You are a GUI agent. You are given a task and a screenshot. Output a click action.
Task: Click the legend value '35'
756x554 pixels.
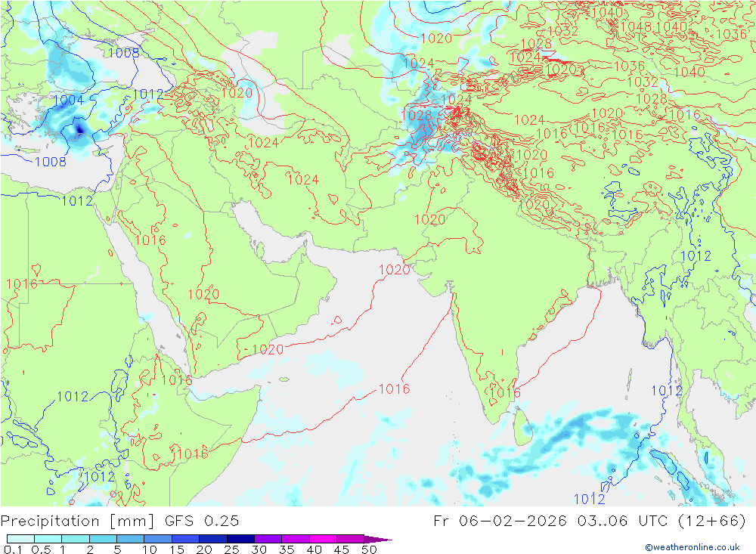click(x=287, y=549)
